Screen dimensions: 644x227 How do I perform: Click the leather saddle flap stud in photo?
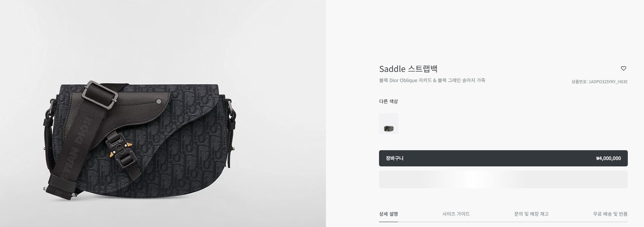click(x=158, y=101)
